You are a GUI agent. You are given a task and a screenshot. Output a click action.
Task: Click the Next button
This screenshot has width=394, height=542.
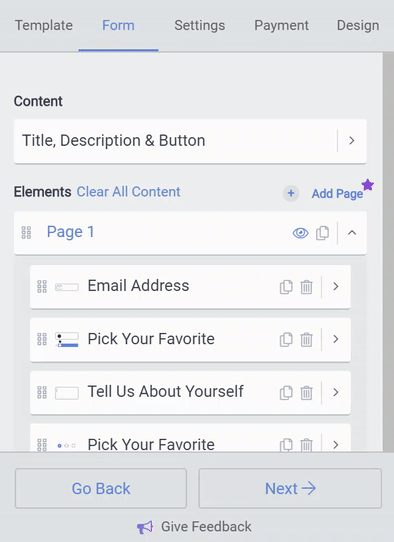click(290, 488)
